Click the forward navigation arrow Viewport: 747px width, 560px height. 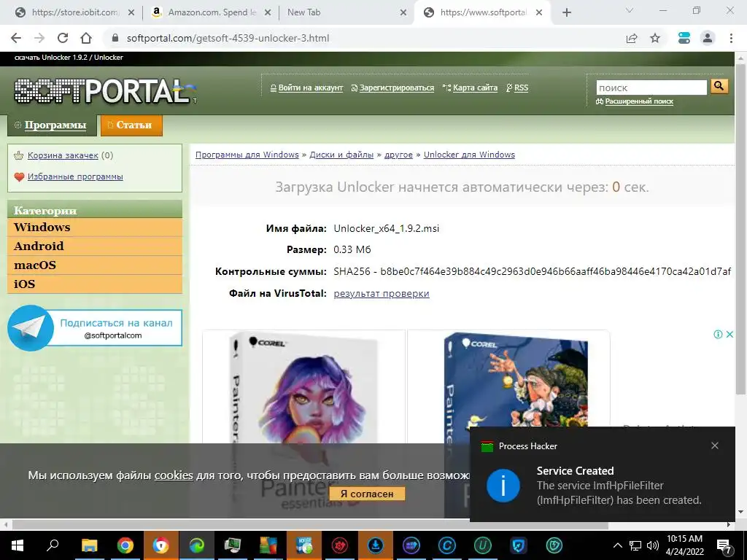click(x=39, y=38)
